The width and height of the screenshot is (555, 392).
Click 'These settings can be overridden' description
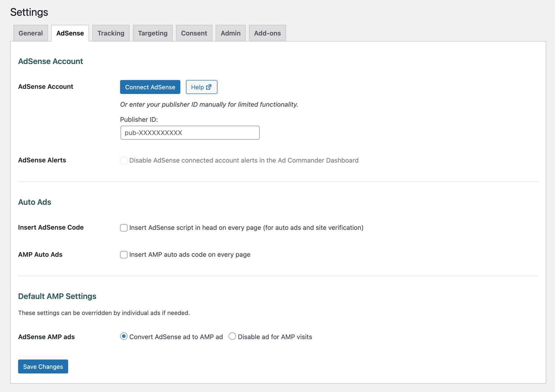pos(104,313)
